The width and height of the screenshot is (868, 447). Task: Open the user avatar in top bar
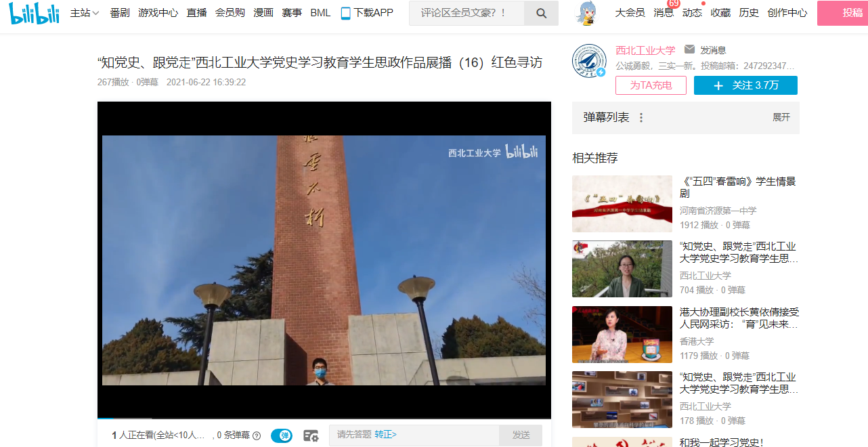pyautogui.click(x=590, y=14)
